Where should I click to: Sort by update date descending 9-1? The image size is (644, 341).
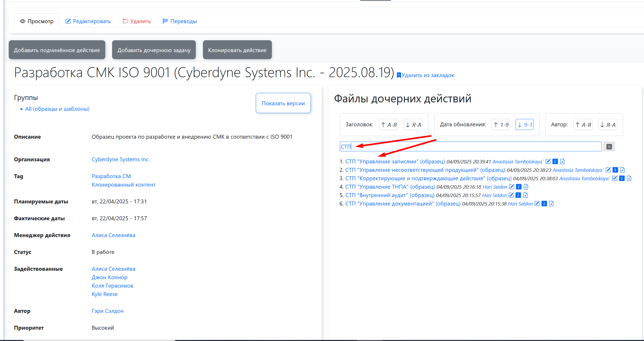tap(525, 125)
